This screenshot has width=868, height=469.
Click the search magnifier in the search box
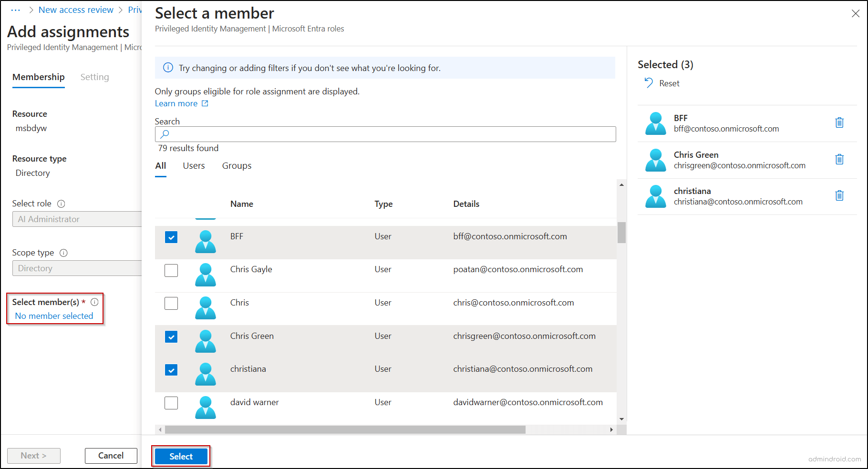tap(165, 134)
